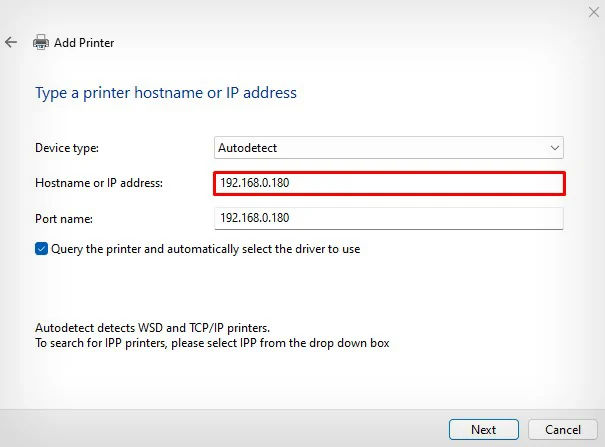The height and width of the screenshot is (447, 605).
Task: Click the Add Printer title text
Action: coord(84,43)
